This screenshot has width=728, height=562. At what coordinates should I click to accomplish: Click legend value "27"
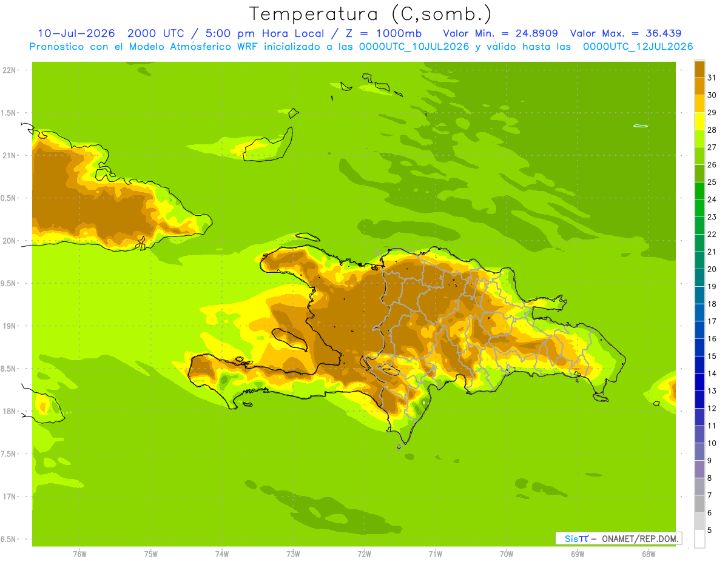tap(712, 147)
